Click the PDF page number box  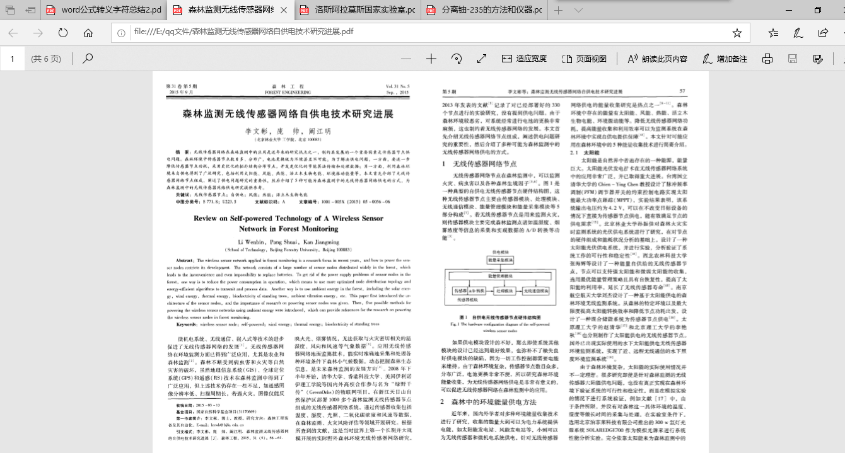(x=12, y=59)
